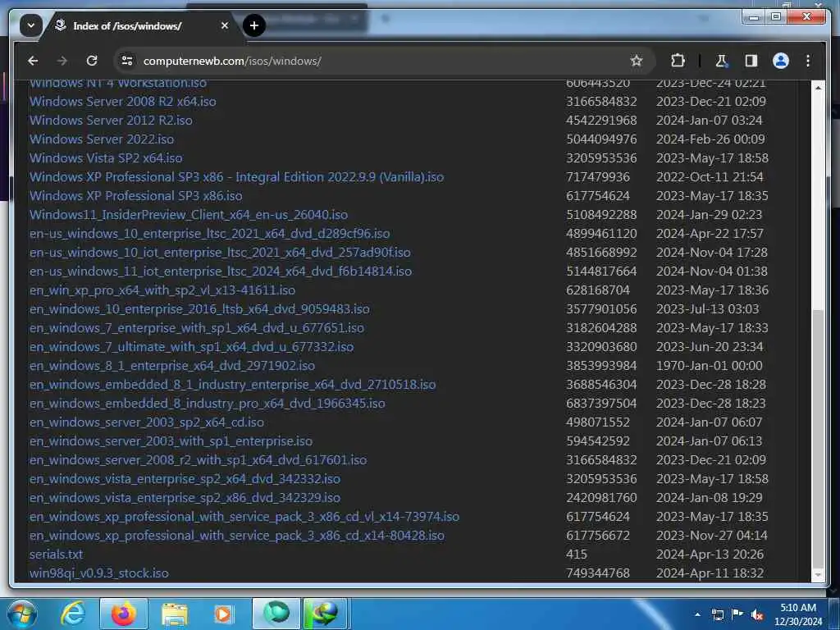Launch Internet Explorer from taskbar
The height and width of the screenshot is (630, 840).
tap(73, 614)
